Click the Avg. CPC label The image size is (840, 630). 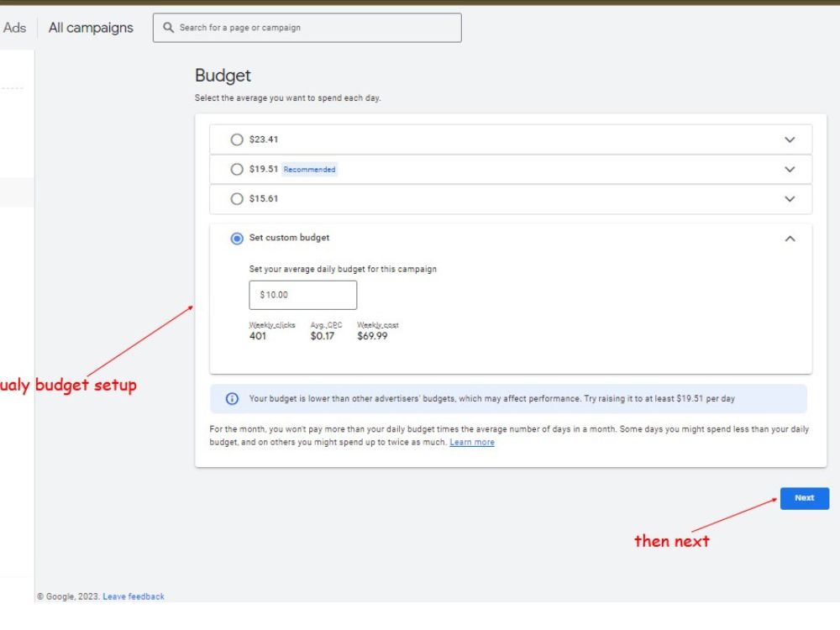(326, 324)
